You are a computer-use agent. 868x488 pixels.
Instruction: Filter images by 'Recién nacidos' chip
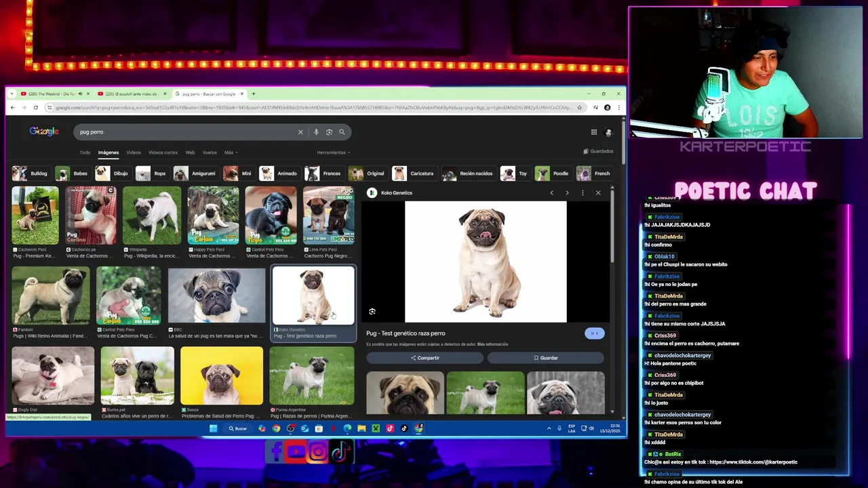click(468, 174)
